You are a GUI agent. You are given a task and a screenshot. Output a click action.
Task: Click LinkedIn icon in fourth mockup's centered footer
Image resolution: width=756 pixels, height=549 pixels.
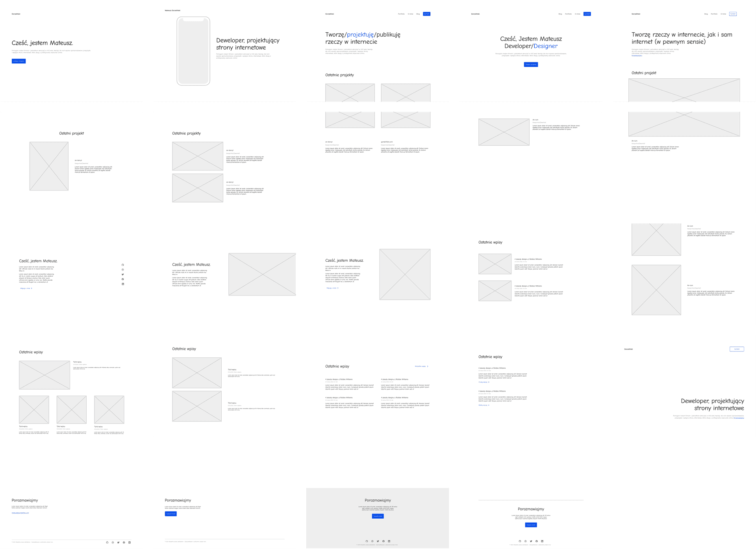click(542, 541)
